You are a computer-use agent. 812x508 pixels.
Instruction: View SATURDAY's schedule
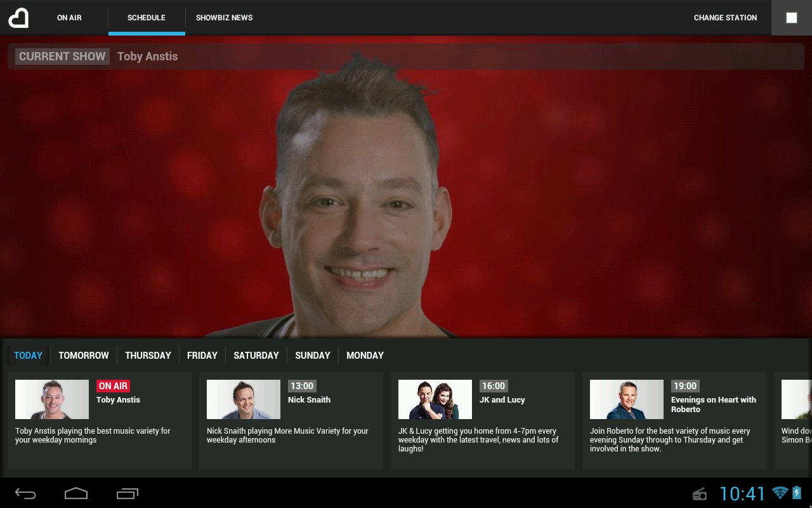[x=256, y=355]
